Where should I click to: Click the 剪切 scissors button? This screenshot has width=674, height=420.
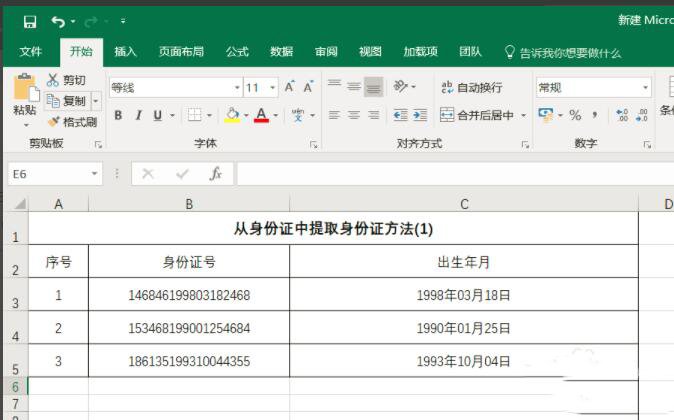pos(66,80)
